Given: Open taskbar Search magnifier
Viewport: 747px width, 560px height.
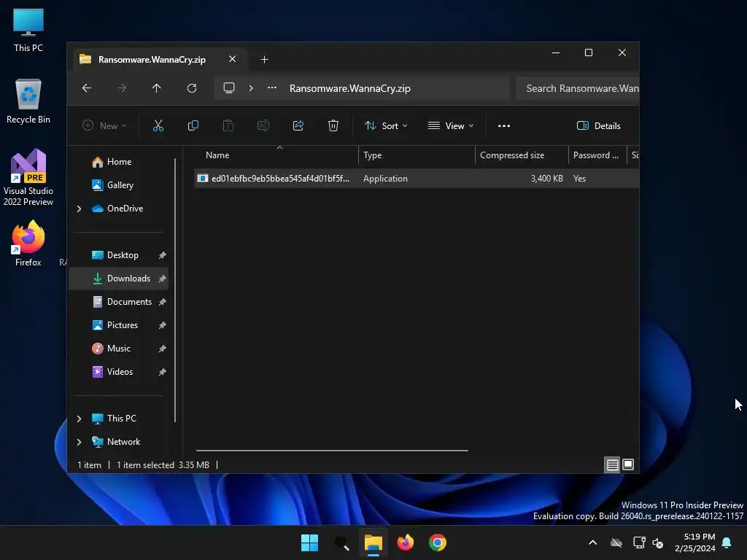Looking at the screenshot, I should point(341,542).
